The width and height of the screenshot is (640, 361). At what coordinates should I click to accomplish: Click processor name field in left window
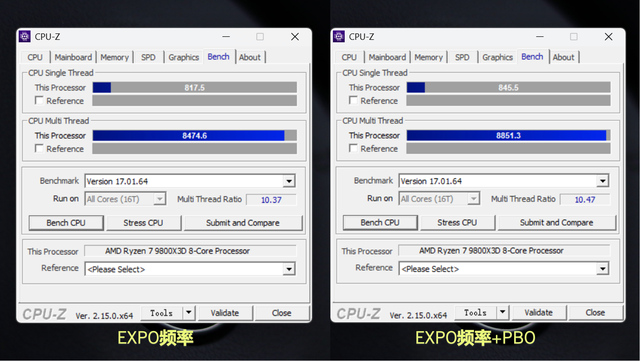click(x=190, y=251)
